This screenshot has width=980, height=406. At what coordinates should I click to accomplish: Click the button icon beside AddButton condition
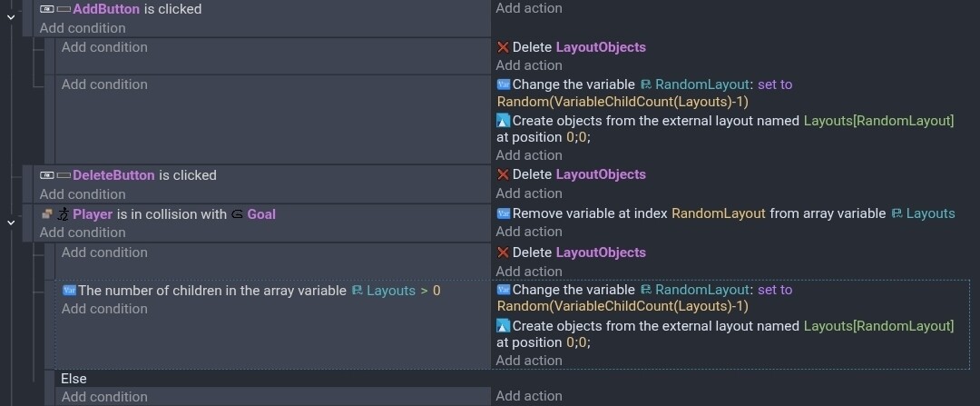coord(47,9)
